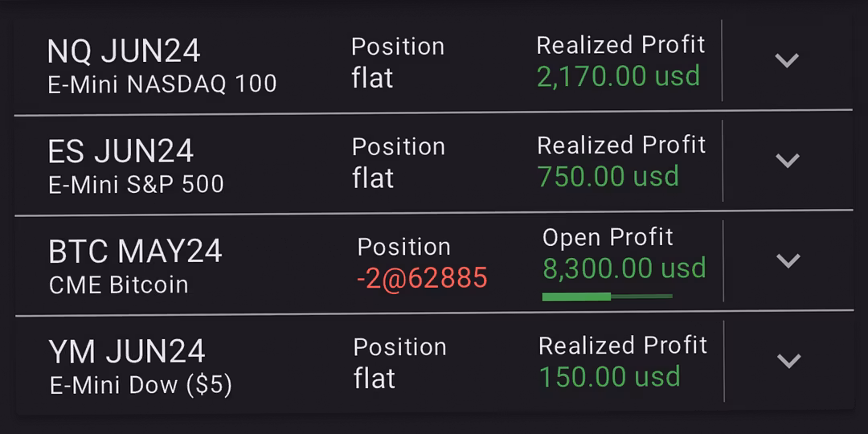868x434 pixels.
Task: Click E-Mini NASDAQ 100 description text
Action: pyautogui.click(x=162, y=84)
